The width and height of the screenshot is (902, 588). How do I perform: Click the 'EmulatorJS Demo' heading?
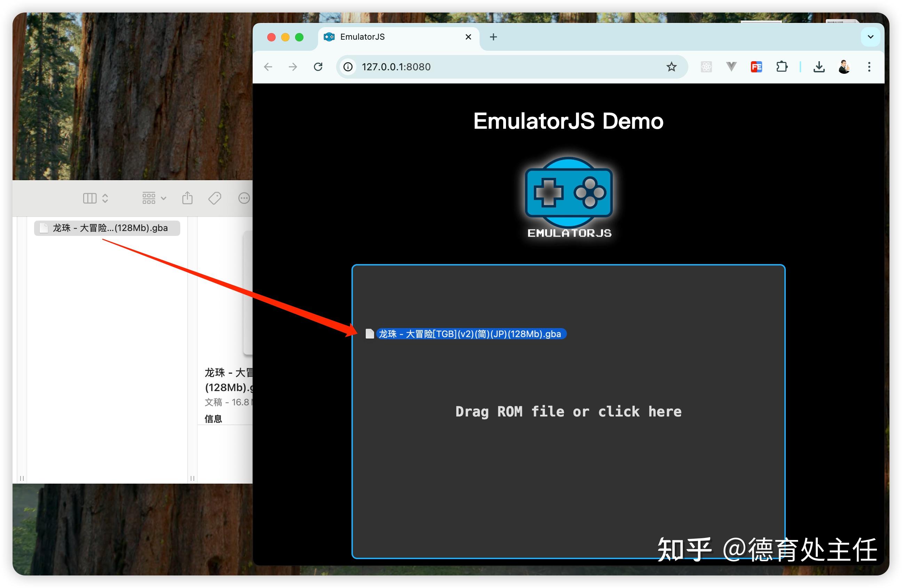tap(568, 121)
